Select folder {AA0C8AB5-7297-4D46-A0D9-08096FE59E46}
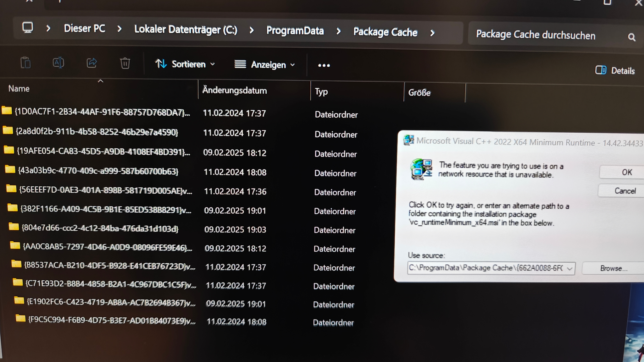The height and width of the screenshot is (362, 644). coord(107,247)
